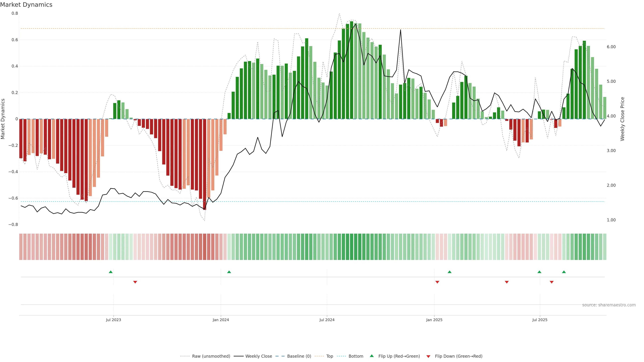
Task: Click the rightmost green Flip Up triangle marker
Action: click(x=564, y=272)
